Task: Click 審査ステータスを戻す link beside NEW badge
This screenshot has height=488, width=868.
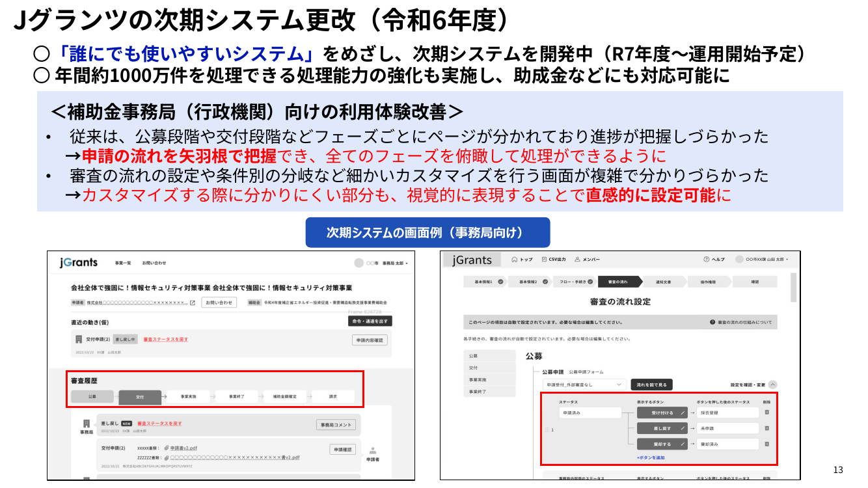Action: coord(159,424)
